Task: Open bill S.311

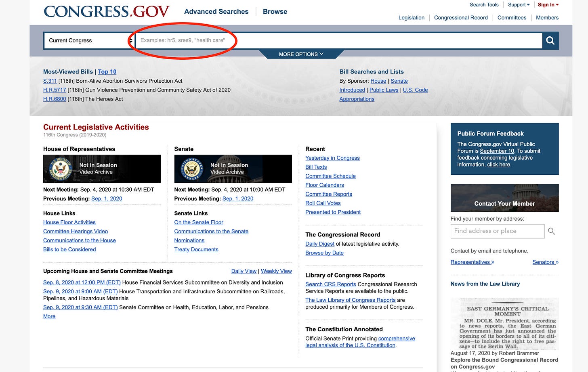Action: pos(50,81)
